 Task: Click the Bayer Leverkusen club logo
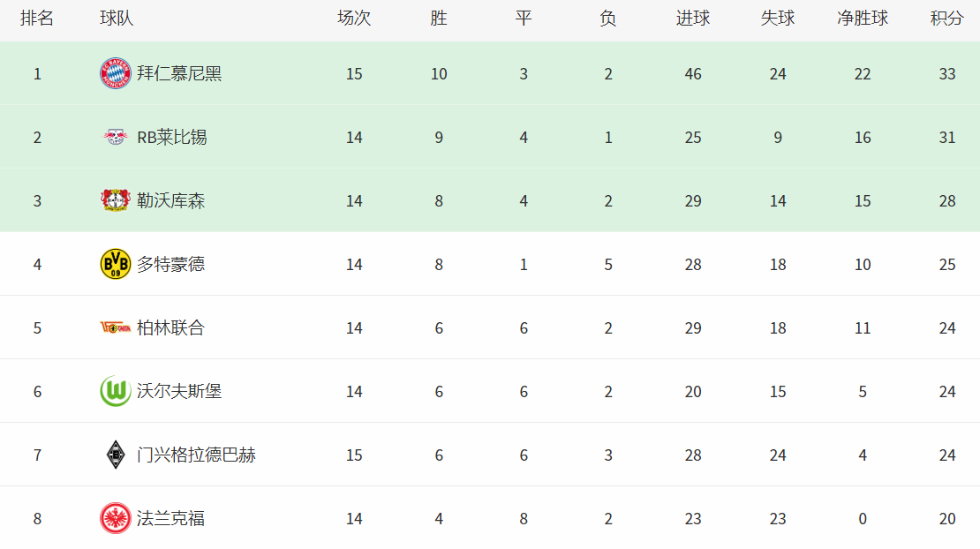(115, 200)
